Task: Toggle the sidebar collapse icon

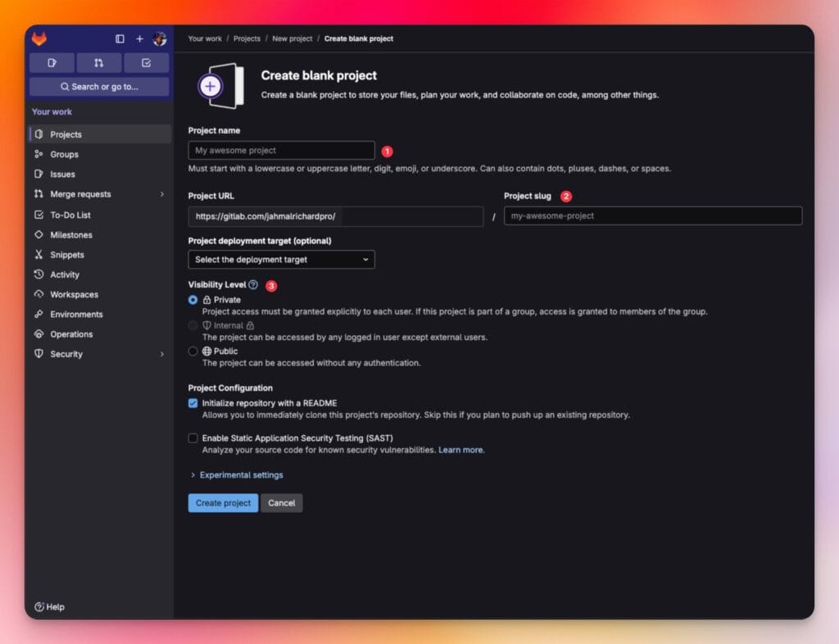Action: click(120, 39)
